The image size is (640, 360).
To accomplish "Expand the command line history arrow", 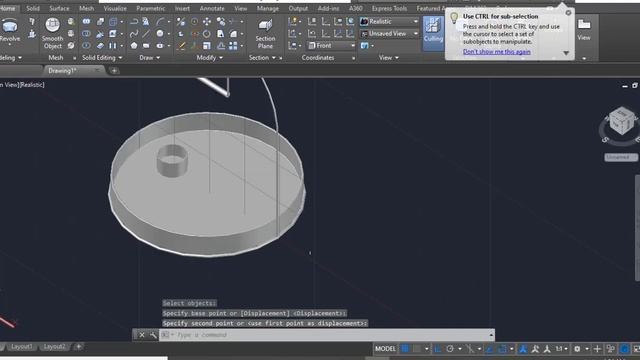I will [491, 335].
